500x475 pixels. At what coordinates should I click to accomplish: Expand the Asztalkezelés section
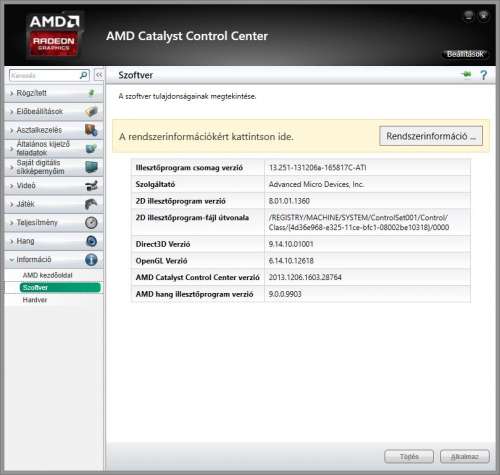point(54,130)
